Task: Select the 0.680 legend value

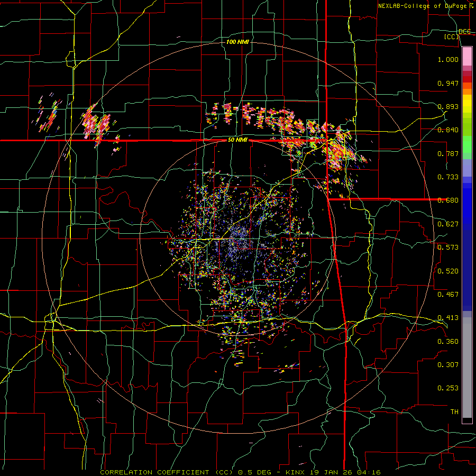Action: 448,200
